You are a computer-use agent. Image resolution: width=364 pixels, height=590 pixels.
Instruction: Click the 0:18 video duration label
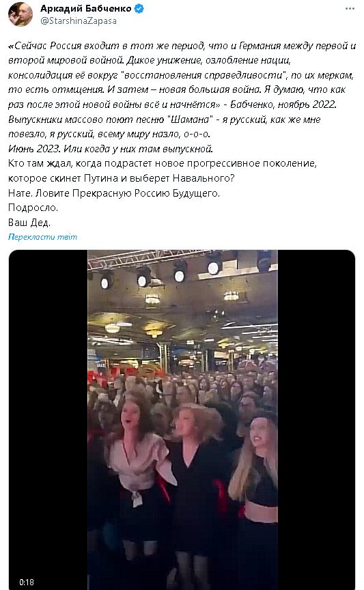[x=27, y=582]
